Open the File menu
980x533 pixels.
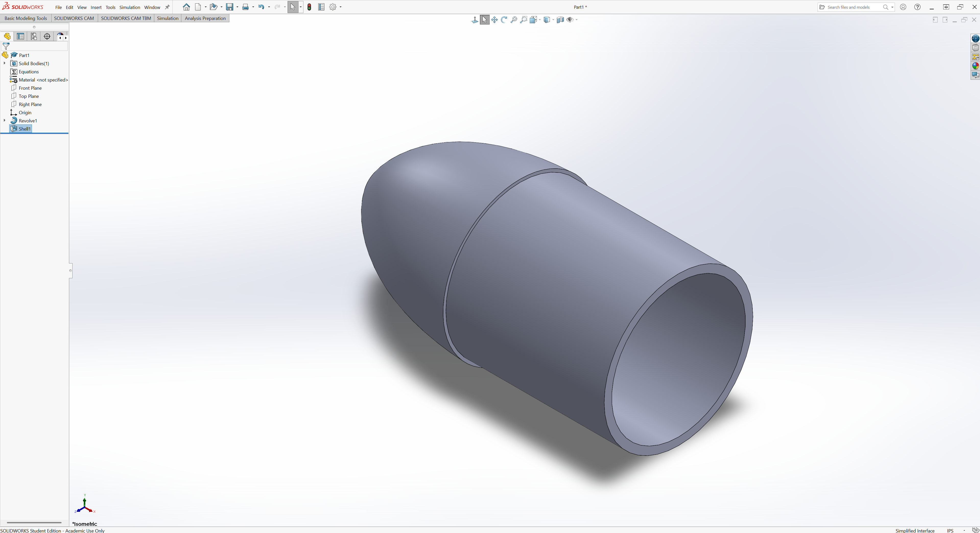point(58,7)
